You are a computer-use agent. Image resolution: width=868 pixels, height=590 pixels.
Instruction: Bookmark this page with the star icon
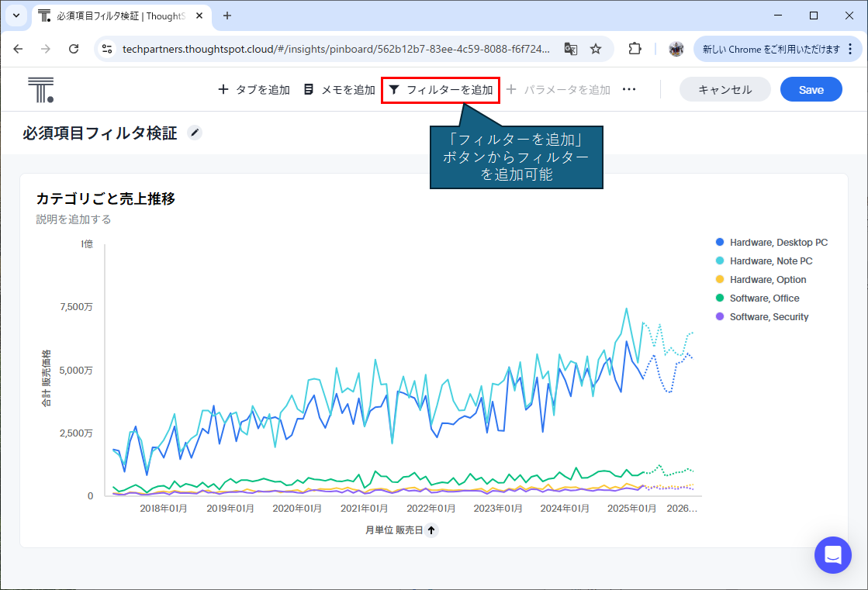(596, 49)
